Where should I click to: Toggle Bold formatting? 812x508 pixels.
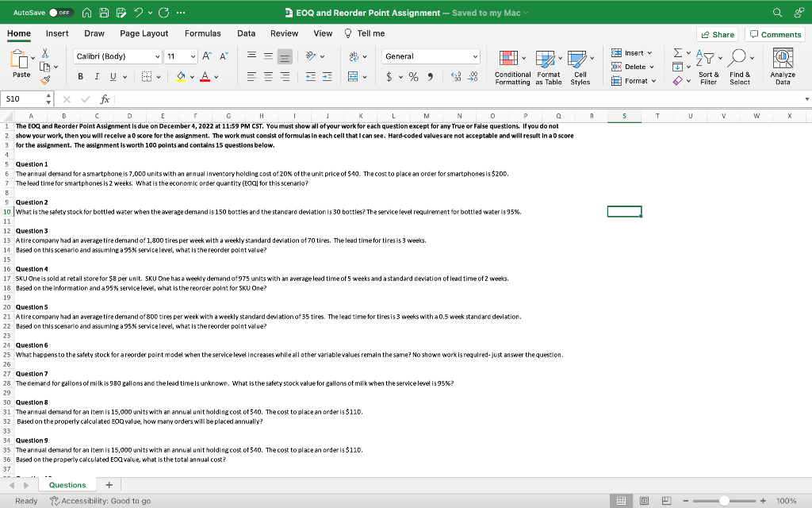coord(80,77)
